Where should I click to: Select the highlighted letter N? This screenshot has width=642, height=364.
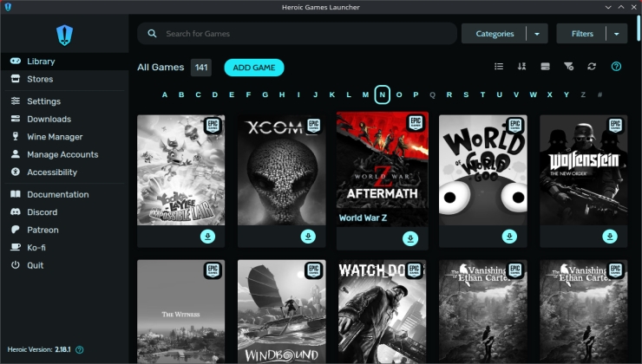[x=382, y=94]
